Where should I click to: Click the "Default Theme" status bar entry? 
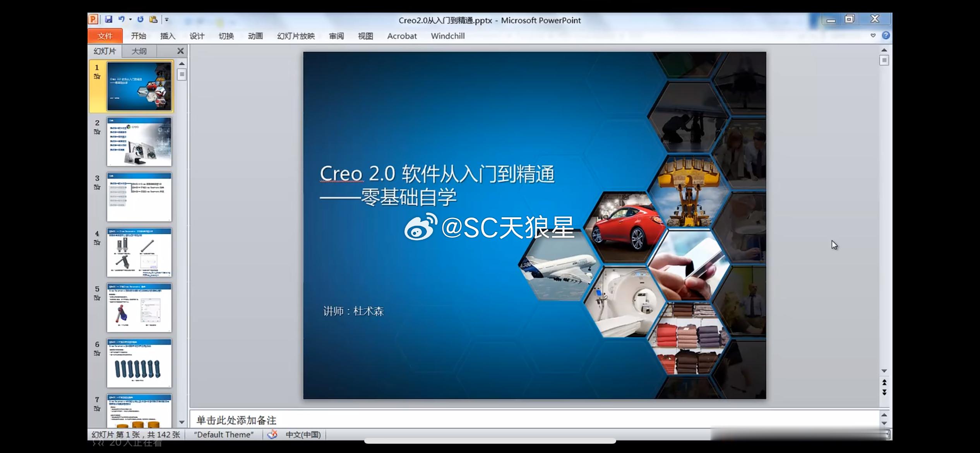point(224,434)
